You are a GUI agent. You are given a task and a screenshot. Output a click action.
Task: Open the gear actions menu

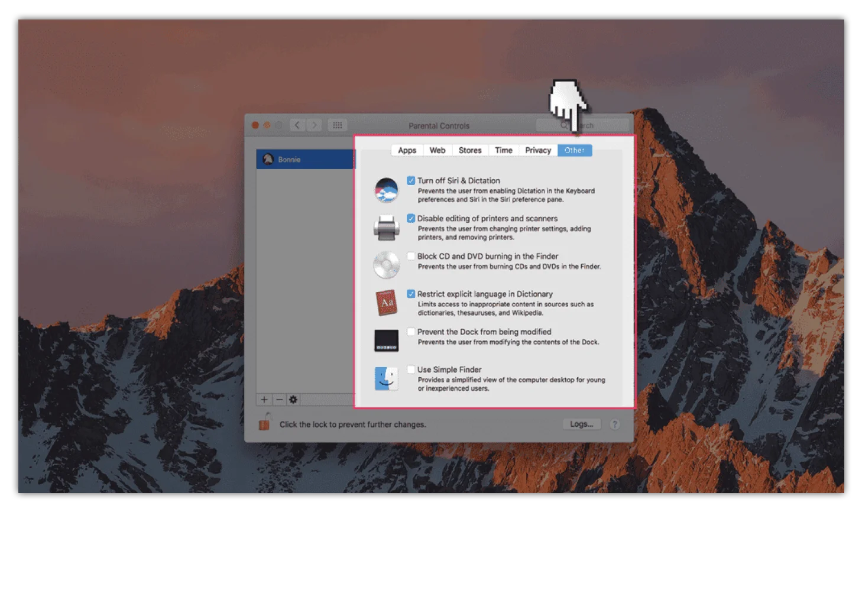293,400
